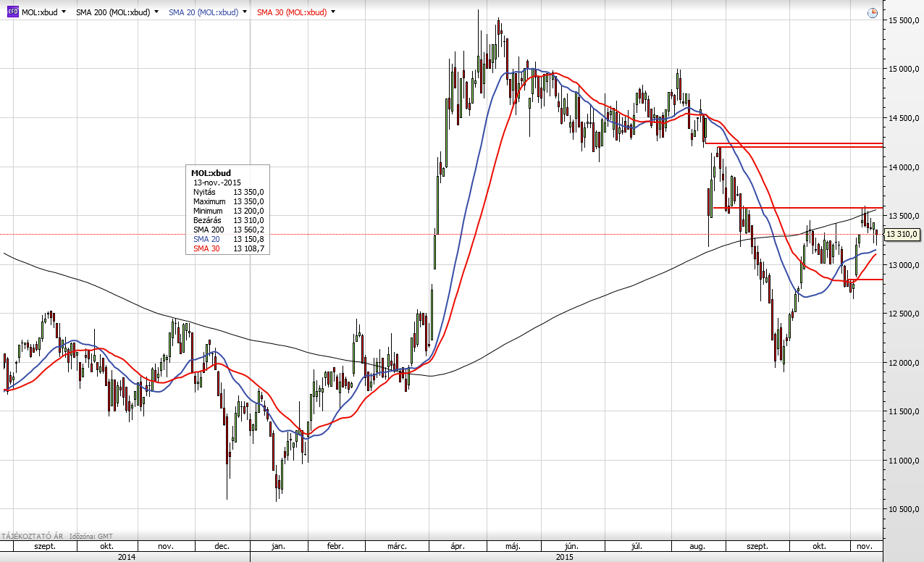Click the TÁJÉKOZTATÓ ÁR label
The height and width of the screenshot is (562, 924).
pos(33,536)
